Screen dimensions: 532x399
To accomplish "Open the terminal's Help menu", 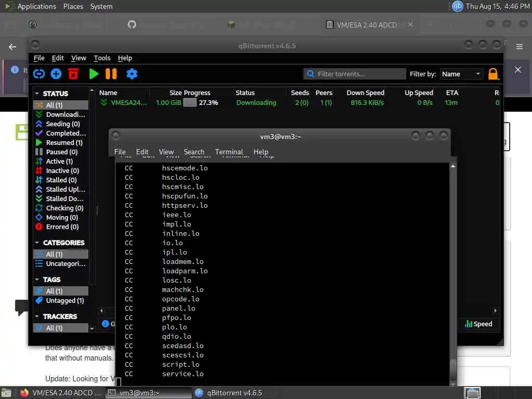I will (x=261, y=152).
